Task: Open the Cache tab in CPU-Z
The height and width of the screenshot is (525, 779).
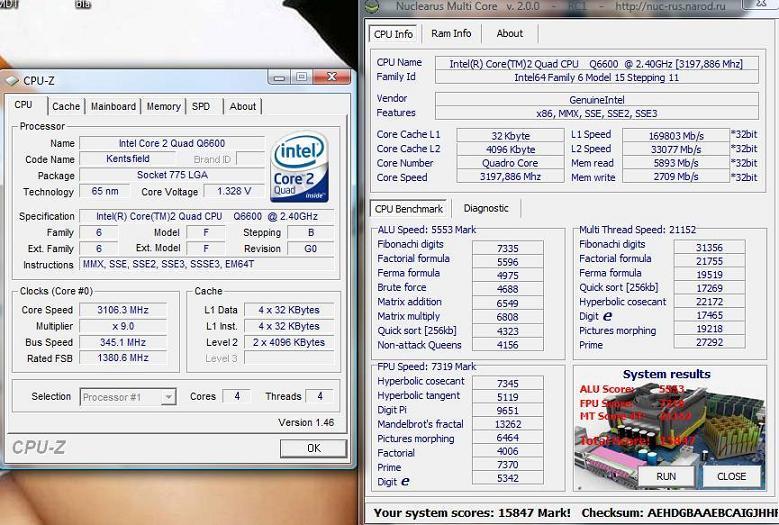Action: click(x=66, y=106)
